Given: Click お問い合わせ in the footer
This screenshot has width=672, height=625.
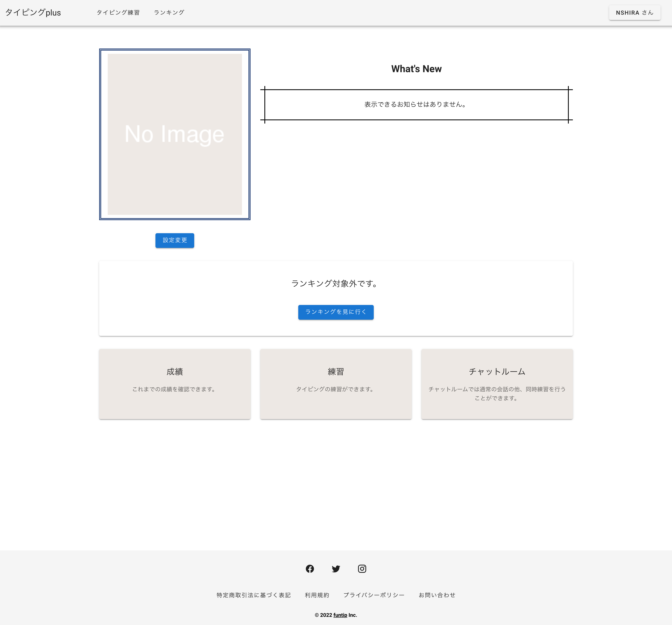Looking at the screenshot, I should (437, 595).
